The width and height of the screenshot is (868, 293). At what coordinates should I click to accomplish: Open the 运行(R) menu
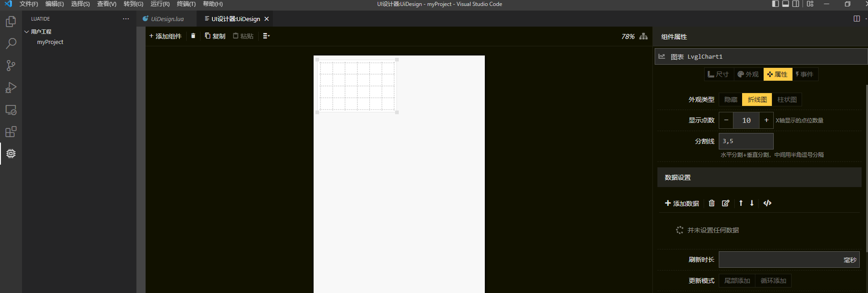click(x=160, y=4)
